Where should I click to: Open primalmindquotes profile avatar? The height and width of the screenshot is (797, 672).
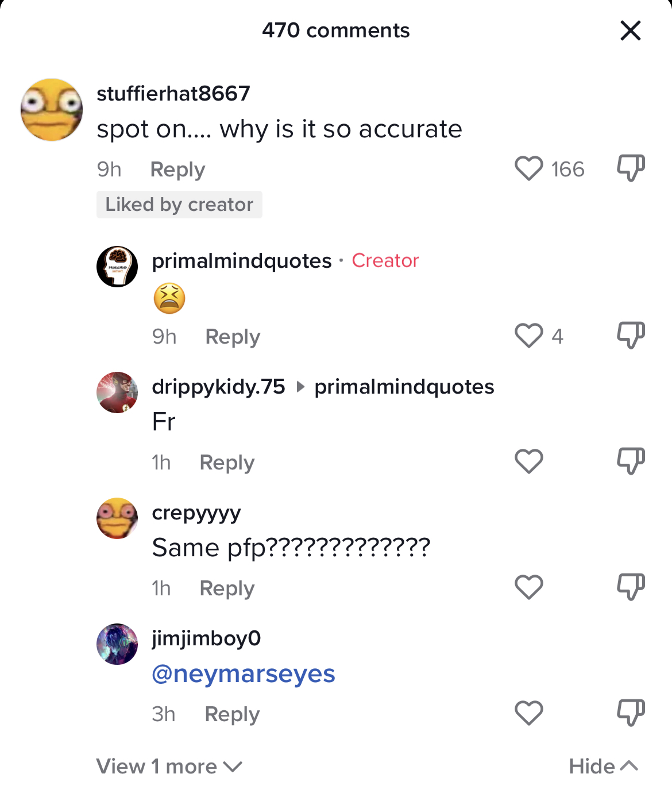[x=117, y=267]
